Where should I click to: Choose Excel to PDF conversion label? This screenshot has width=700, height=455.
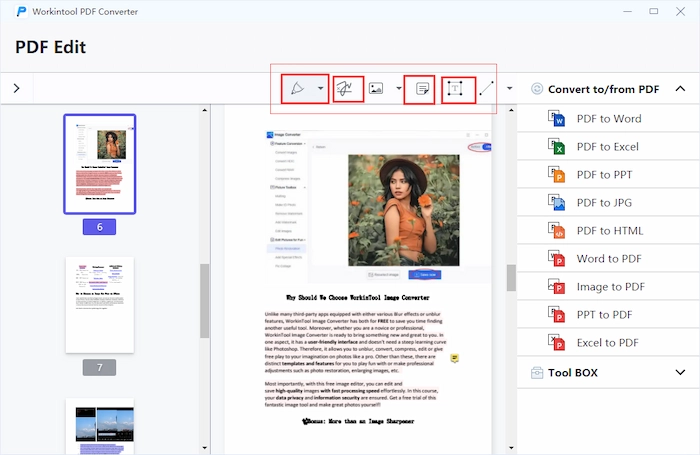[x=608, y=343]
